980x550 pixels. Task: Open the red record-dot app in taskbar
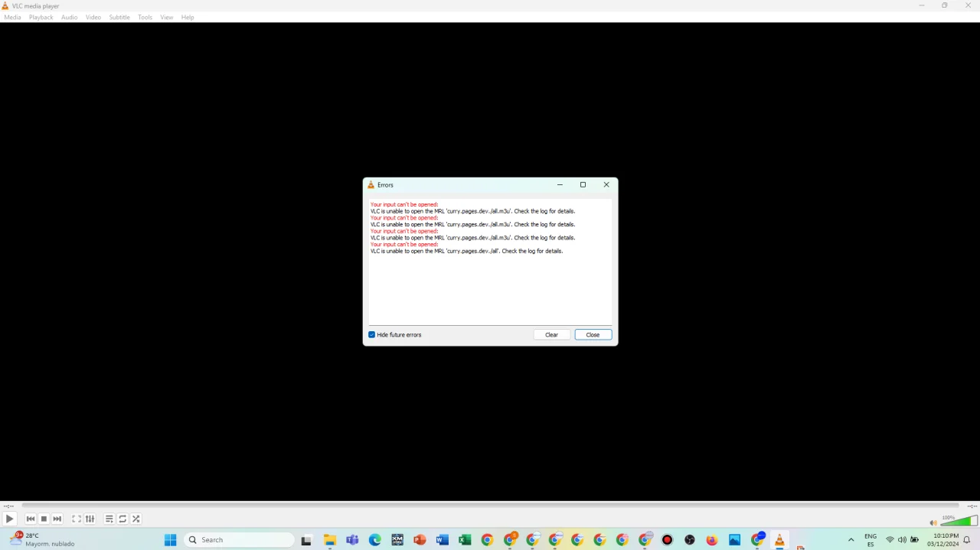(667, 540)
